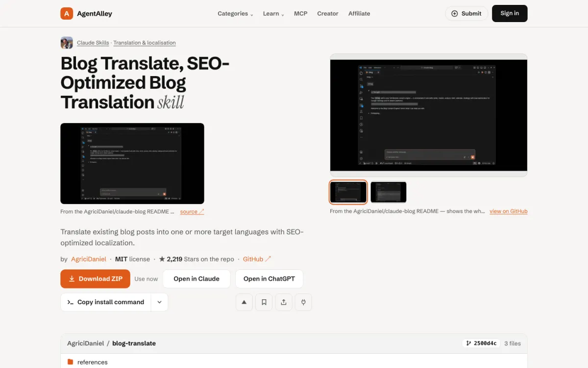This screenshot has height=368, width=588.
Task: Open the Claude Skills breadcrumb
Action: [93, 43]
